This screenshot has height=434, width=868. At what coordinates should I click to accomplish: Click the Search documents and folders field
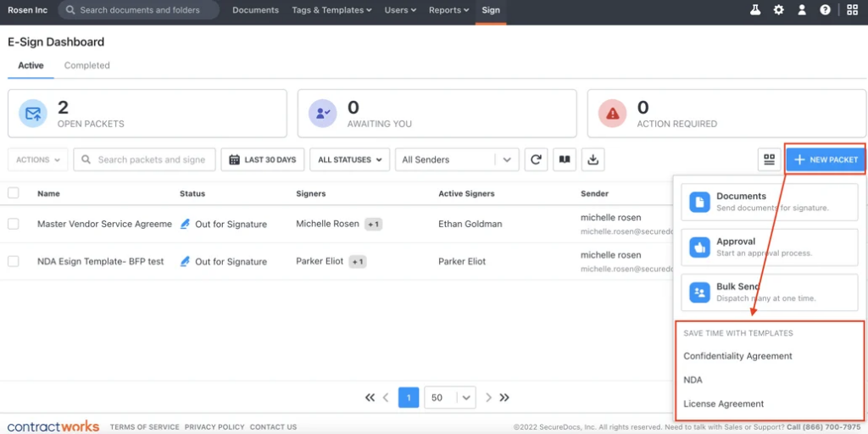[x=138, y=10]
